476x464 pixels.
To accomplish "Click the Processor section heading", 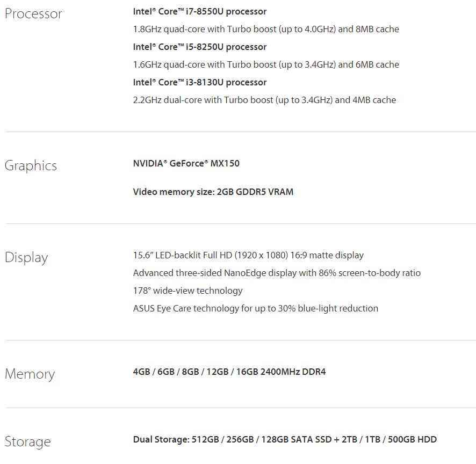I will click(33, 13).
